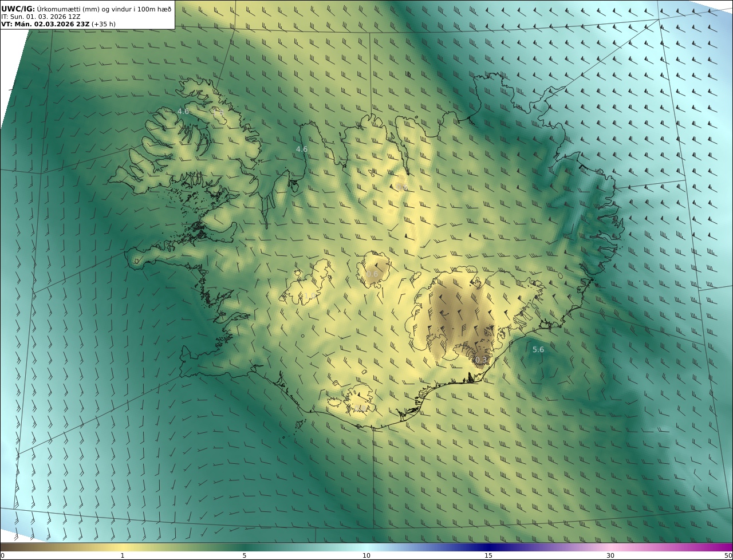This screenshot has width=733, height=560.
Task: Click the colorbar tick label 50
Action: [728, 555]
